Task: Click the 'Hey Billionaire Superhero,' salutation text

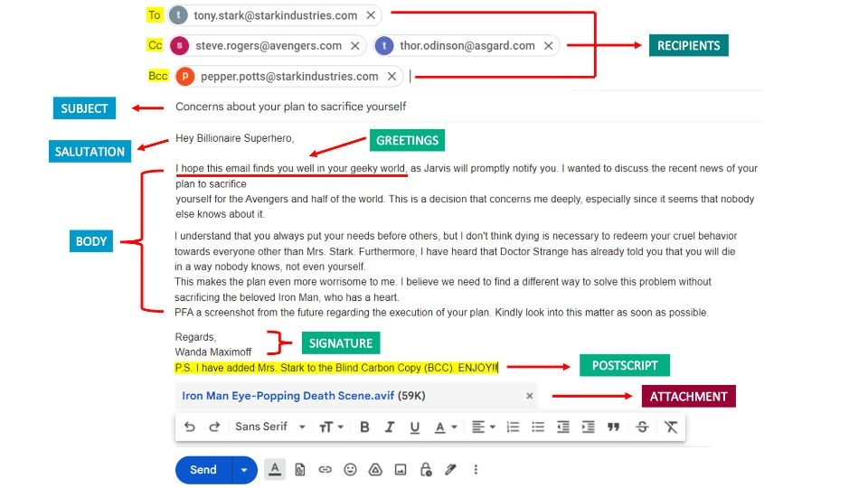Action: pos(235,138)
